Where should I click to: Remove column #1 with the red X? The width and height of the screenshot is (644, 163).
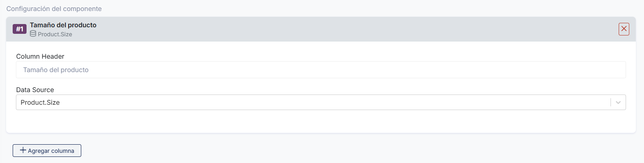[x=624, y=29]
